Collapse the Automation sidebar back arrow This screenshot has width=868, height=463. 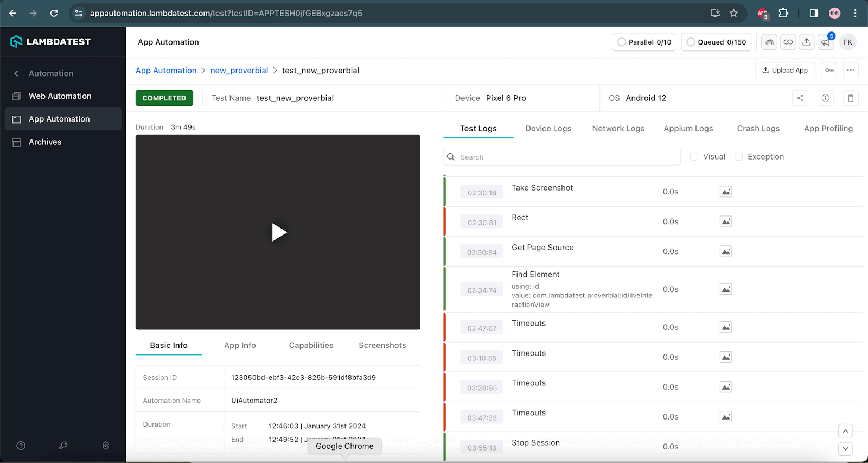pyautogui.click(x=16, y=73)
